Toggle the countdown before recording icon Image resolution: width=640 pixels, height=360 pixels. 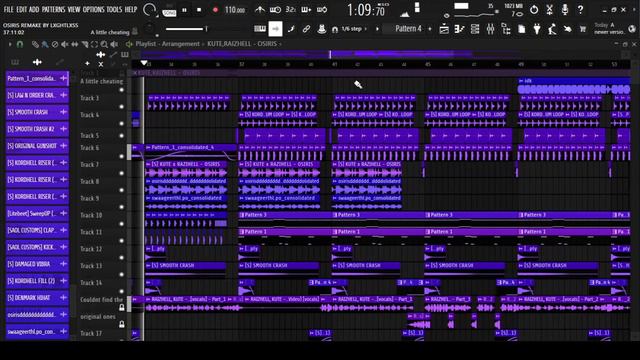pyautogui.click(x=290, y=9)
